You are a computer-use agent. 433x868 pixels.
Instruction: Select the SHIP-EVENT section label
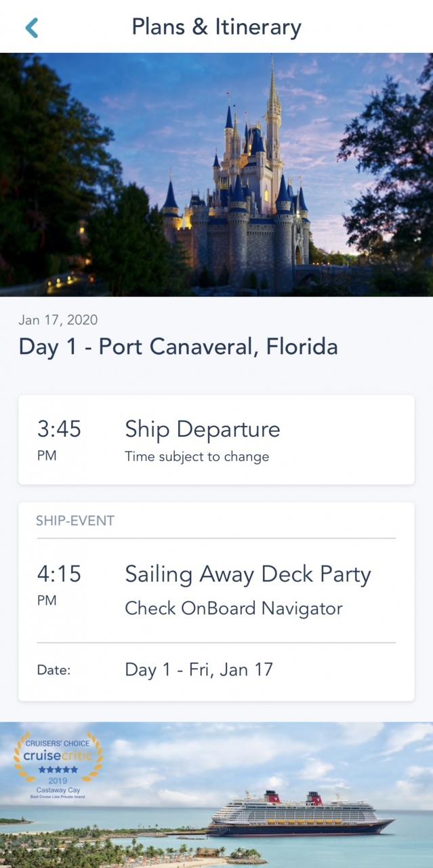[x=75, y=521]
